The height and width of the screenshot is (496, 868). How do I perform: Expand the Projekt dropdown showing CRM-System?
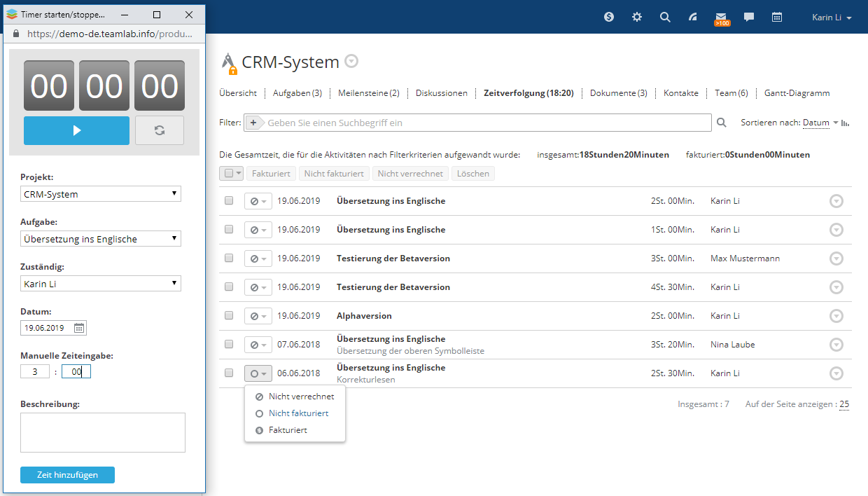pyautogui.click(x=101, y=194)
